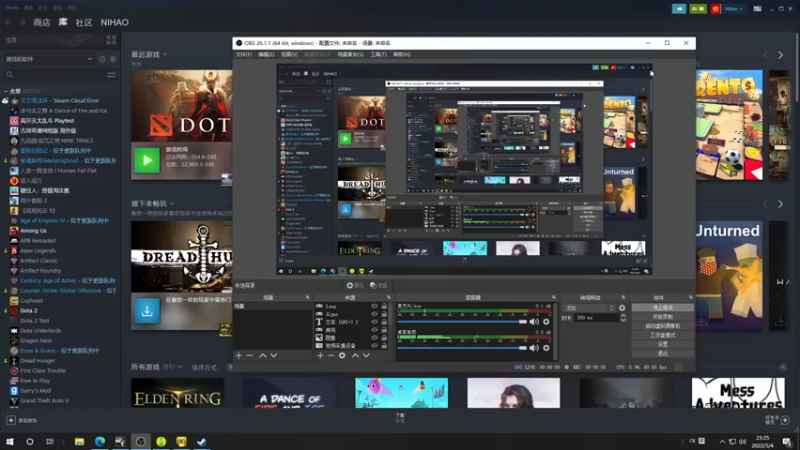This screenshot has height=450, width=800.
Task: Toggle visibility of 文本 (GDI+) 2 source
Action: click(x=374, y=322)
